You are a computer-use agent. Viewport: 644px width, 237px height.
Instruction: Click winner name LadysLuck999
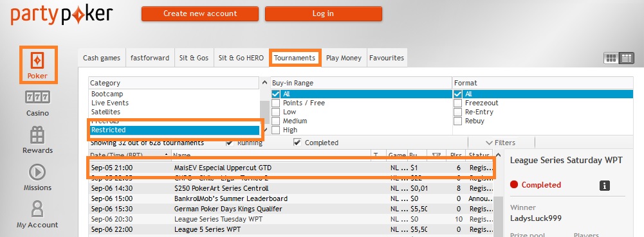pos(535,218)
